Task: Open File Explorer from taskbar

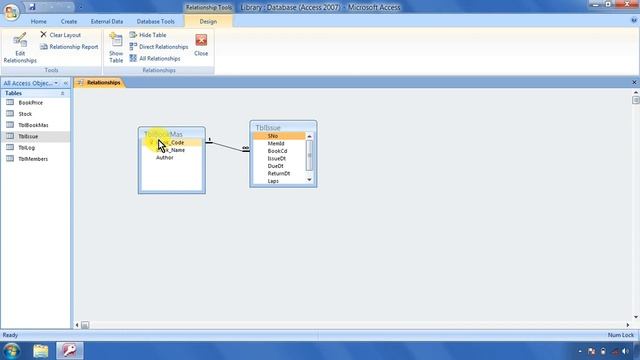Action: [40, 351]
